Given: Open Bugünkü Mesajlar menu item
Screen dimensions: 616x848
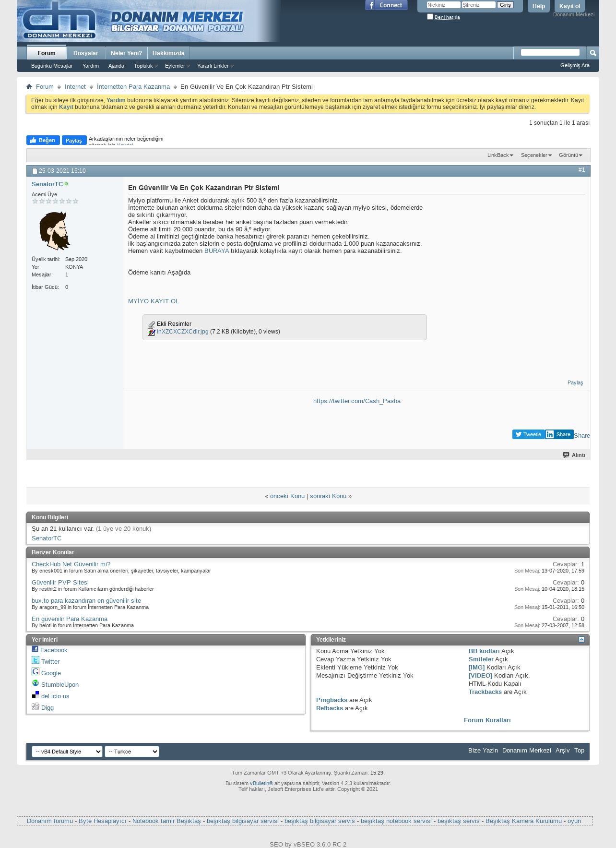Looking at the screenshot, I should tap(52, 66).
